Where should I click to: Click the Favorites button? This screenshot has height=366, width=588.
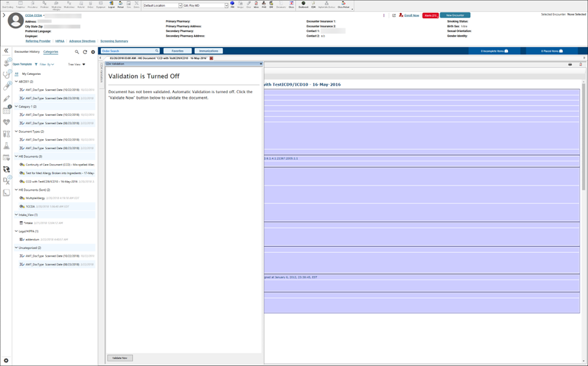coord(177,51)
